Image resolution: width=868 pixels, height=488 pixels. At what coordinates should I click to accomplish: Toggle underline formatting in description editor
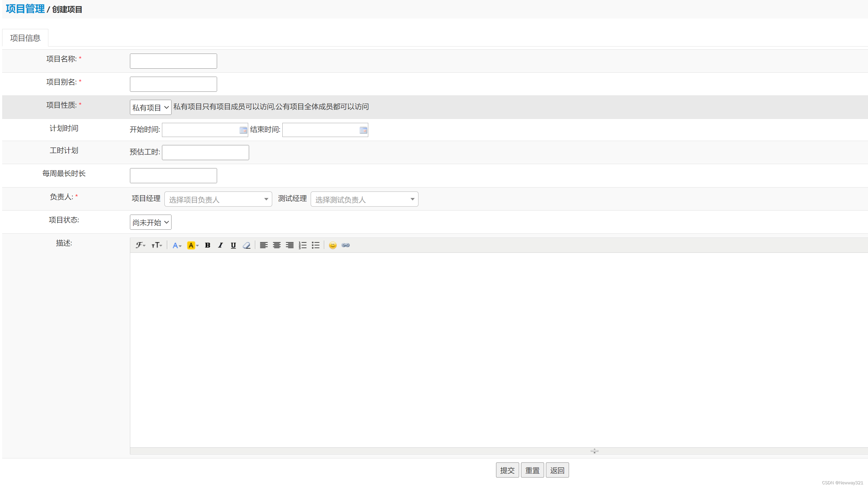[x=233, y=245]
